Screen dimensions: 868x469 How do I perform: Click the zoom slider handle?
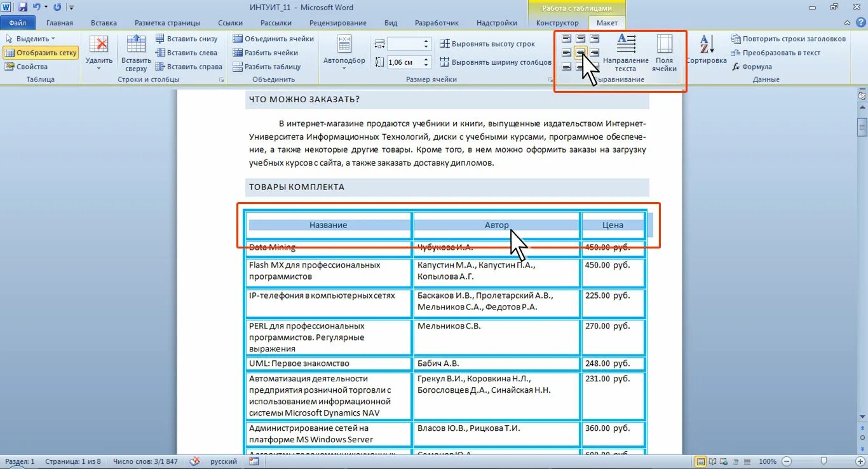pos(824,461)
